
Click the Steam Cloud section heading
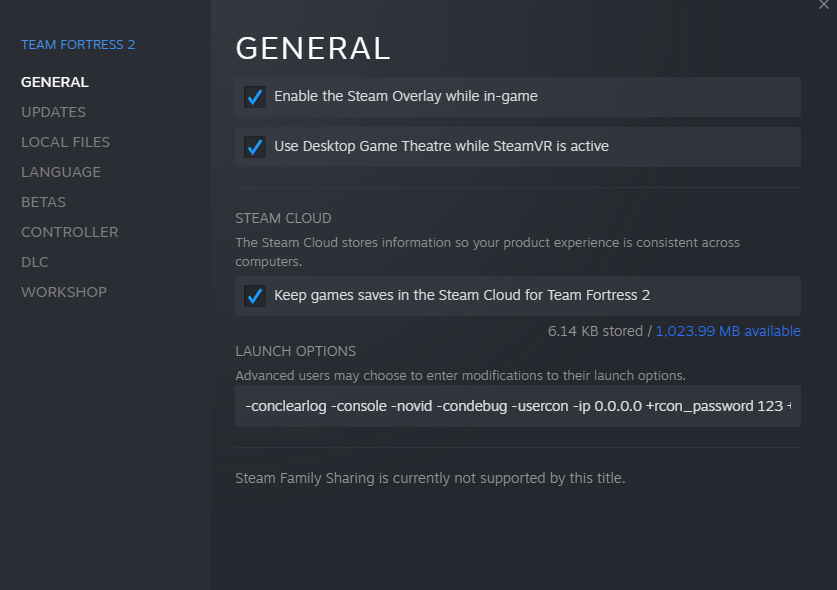pyautogui.click(x=283, y=218)
